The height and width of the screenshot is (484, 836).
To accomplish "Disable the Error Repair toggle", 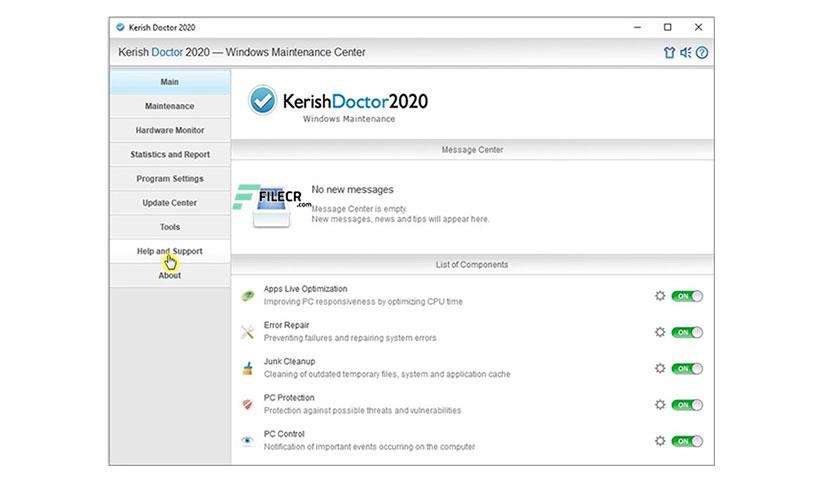I will coord(687,332).
